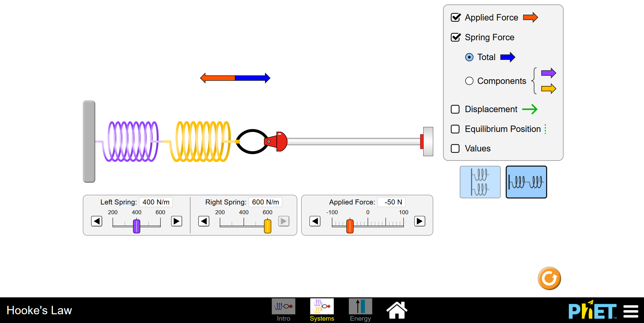This screenshot has width=644, height=323.
Task: Click the orange Applied Force slider thumb
Action: click(350, 226)
